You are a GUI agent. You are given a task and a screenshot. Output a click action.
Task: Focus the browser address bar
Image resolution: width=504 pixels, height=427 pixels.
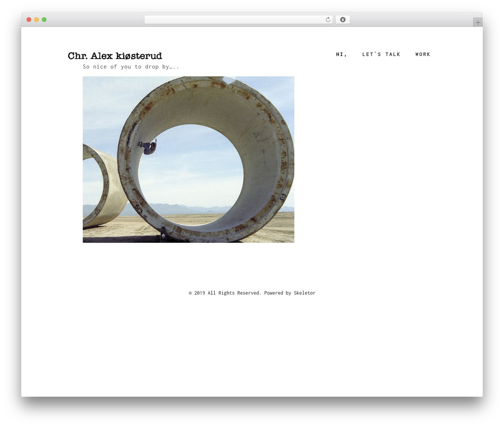pyautogui.click(x=238, y=20)
